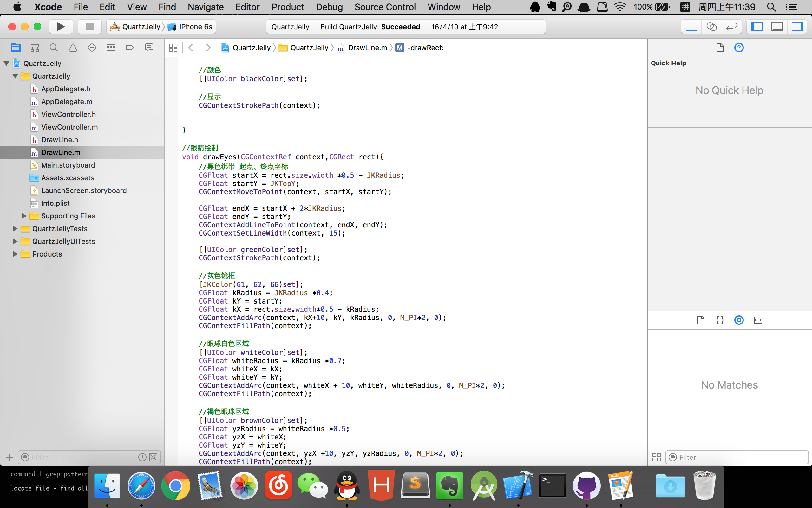Show the Quick Help inspector
Image resolution: width=812 pixels, height=508 pixels.
click(739, 48)
